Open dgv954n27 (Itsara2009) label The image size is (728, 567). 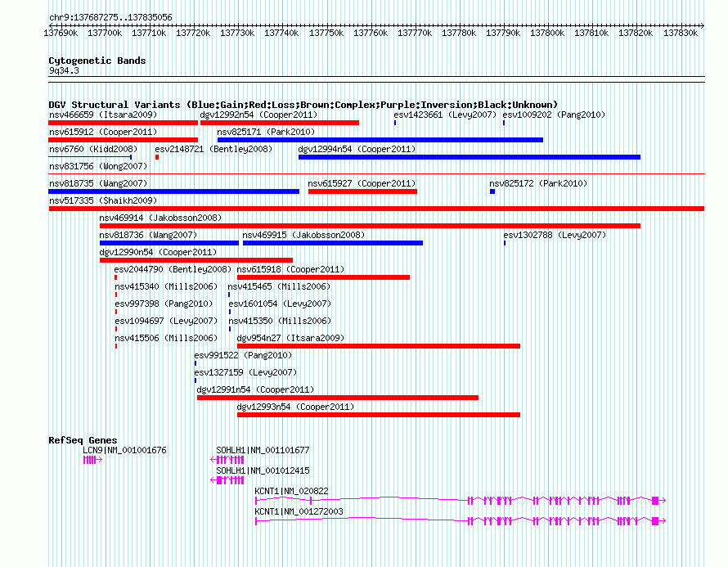point(290,338)
